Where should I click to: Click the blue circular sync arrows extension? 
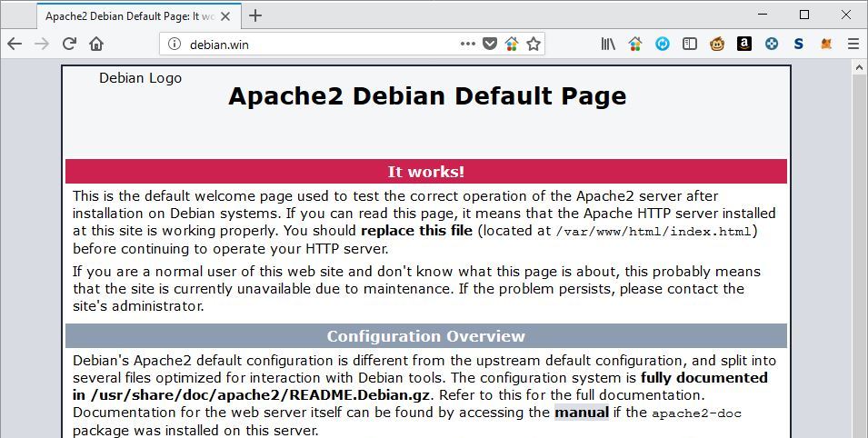coord(662,44)
